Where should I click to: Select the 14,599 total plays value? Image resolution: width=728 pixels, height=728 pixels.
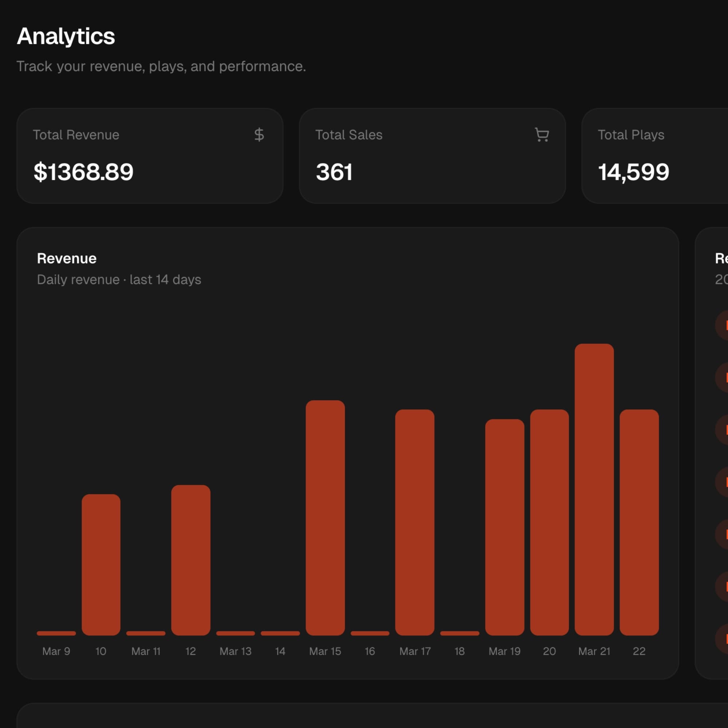(x=634, y=172)
